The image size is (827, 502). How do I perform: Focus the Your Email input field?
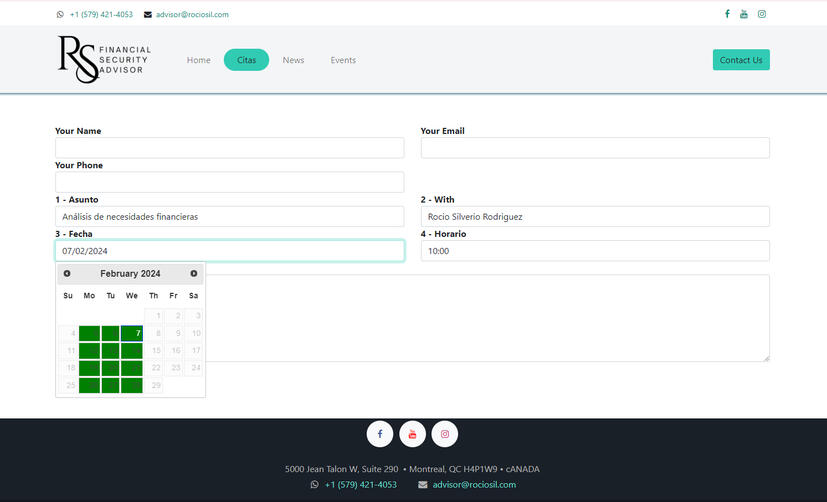pyautogui.click(x=594, y=148)
